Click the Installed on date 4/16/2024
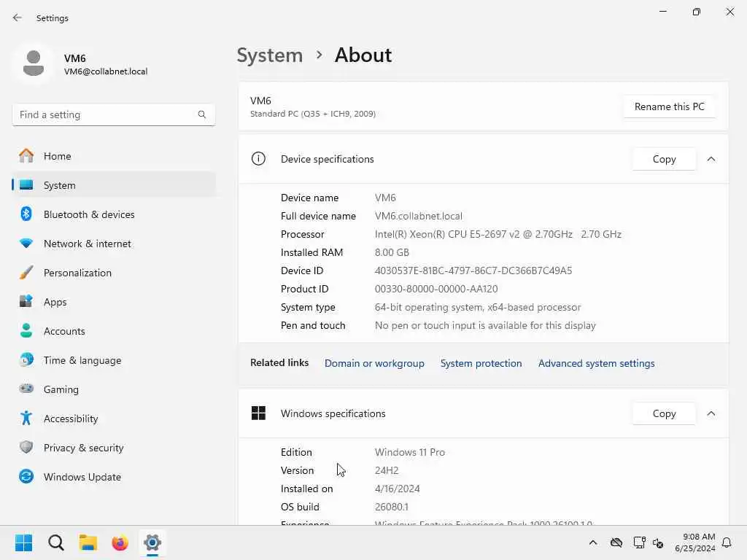This screenshot has height=560, width=747. (x=398, y=489)
